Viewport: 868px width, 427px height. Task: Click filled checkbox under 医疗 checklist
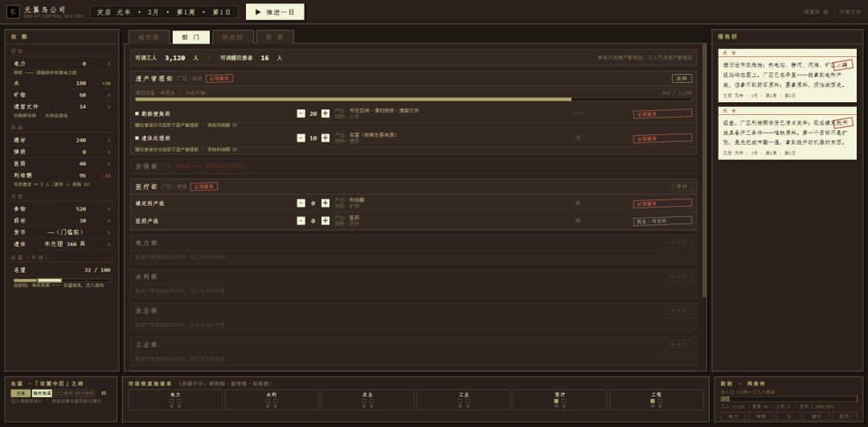coord(556,401)
